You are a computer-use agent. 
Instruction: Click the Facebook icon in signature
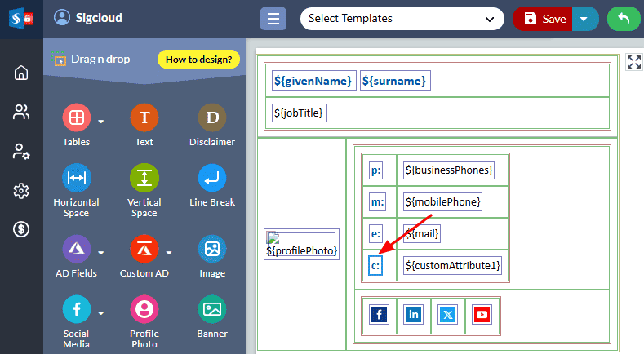379,314
